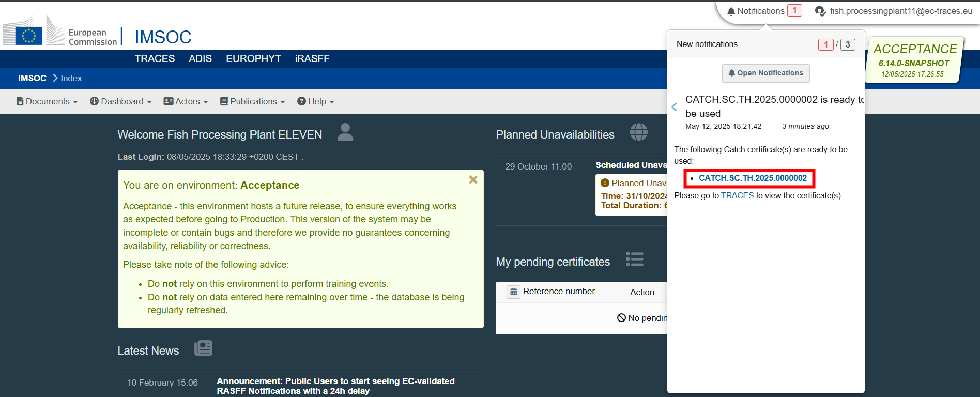Viewport: 980px width, 397px height.
Task: Switch to the EUROPHYT module
Action: 253,59
